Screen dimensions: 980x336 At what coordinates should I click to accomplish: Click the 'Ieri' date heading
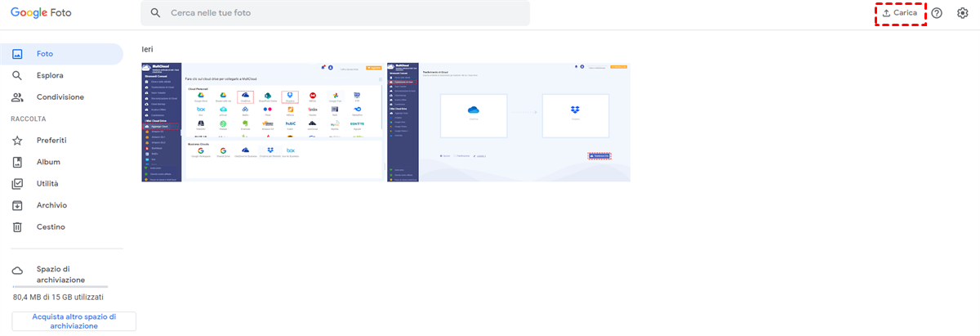pos(147,49)
